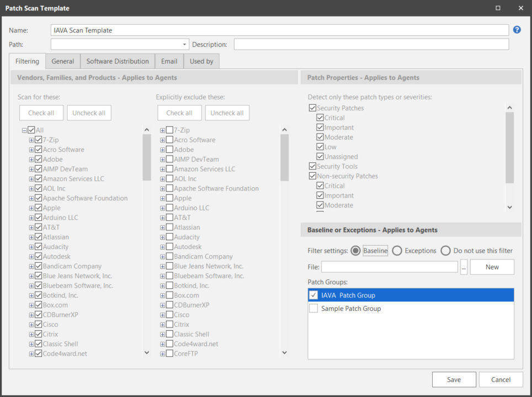Click Uncheck all under Explicitly exclude these
Image resolution: width=532 pixels, height=397 pixels.
227,113
